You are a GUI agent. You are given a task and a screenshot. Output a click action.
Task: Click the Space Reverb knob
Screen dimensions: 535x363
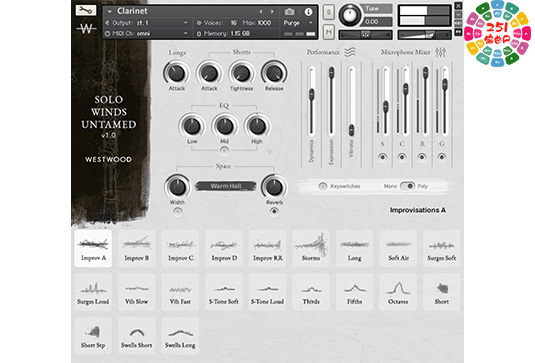point(274,187)
